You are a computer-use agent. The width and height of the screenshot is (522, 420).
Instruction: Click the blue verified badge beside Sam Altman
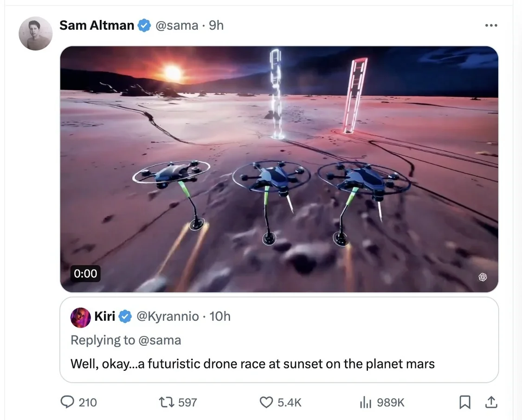[144, 26]
